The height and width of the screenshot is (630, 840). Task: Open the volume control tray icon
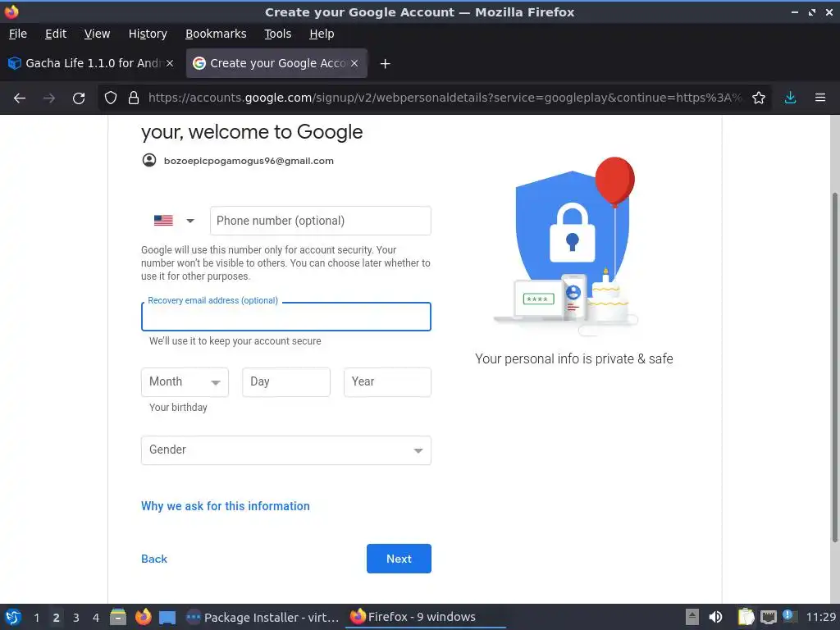coord(715,617)
